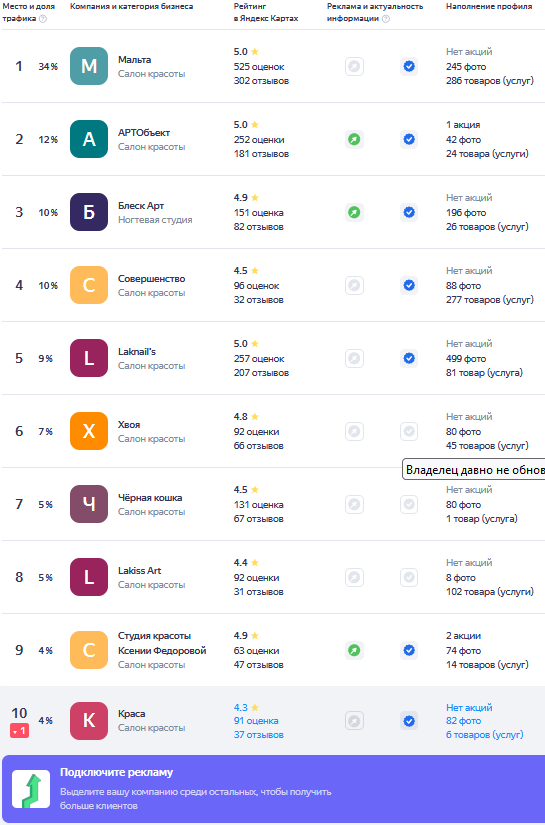The height and width of the screenshot is (825, 545).
Task: Open the '91 оценка' link for Краса
Action: click(256, 721)
